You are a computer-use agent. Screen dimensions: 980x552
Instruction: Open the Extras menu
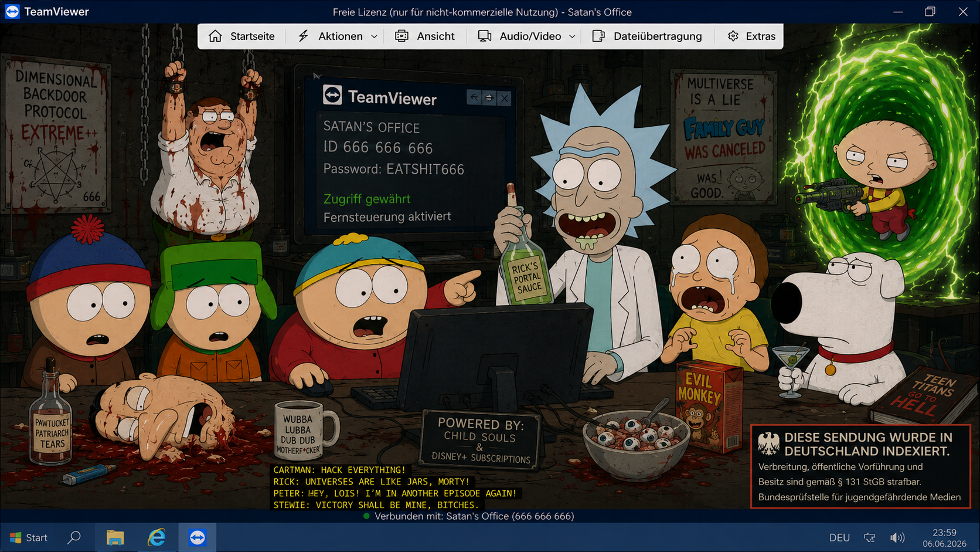[x=751, y=36]
